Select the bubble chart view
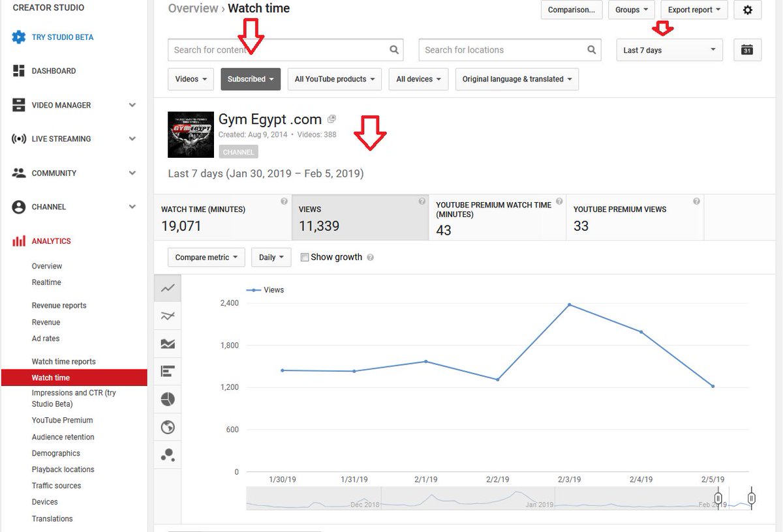Screen dimensions: 783x532 [168, 455]
